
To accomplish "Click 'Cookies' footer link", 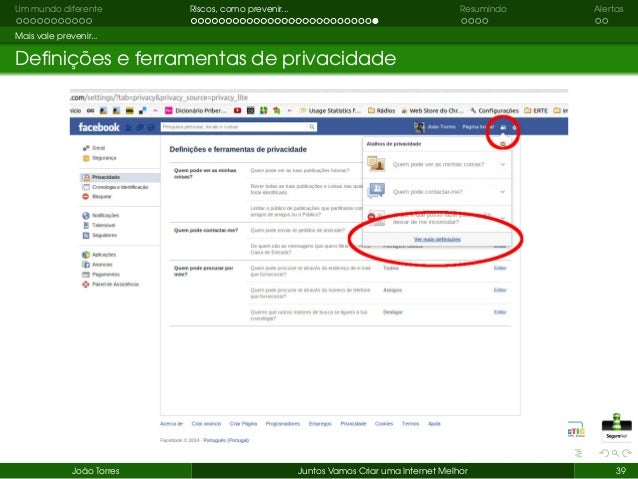I will pos(384,424).
